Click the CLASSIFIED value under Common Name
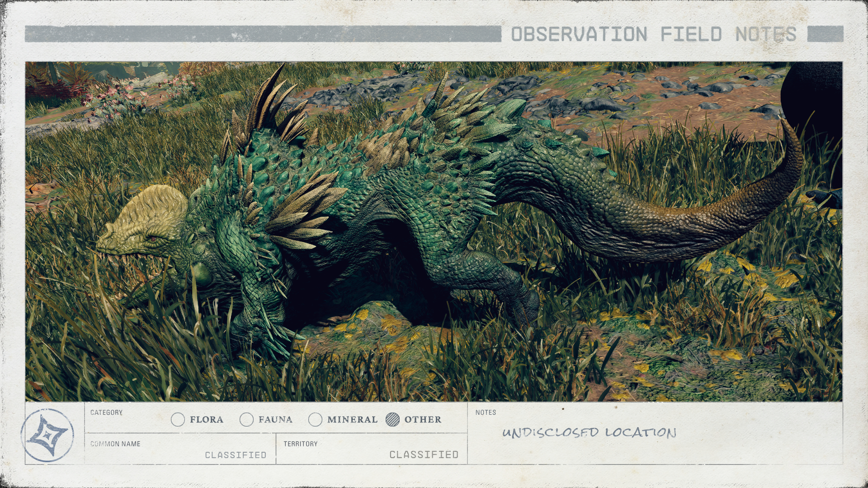Viewport: 868px width, 488px height. coord(236,455)
